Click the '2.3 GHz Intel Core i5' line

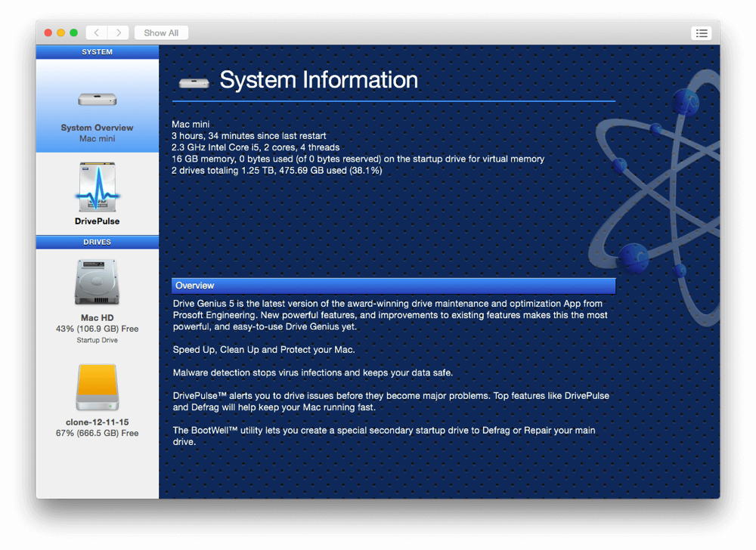(256, 147)
